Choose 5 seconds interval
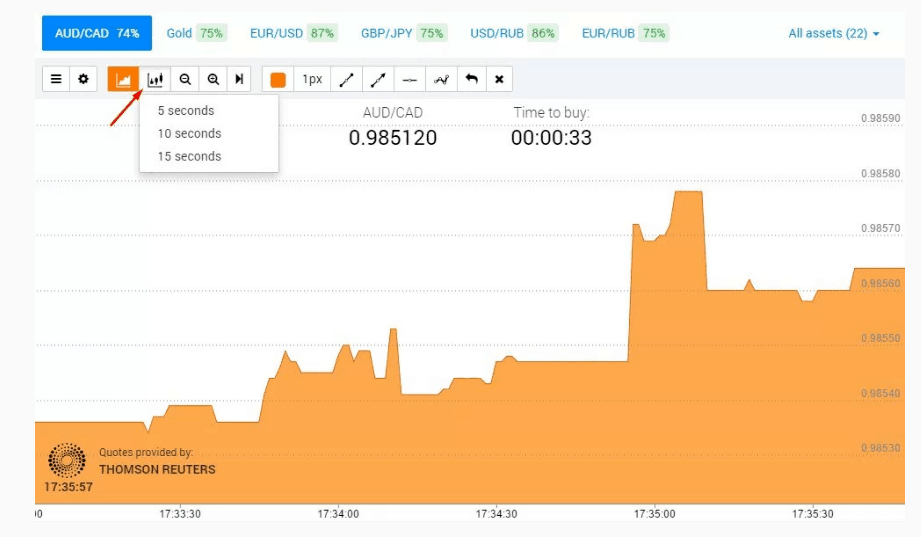Screen dimensions: 921x537 (186, 110)
